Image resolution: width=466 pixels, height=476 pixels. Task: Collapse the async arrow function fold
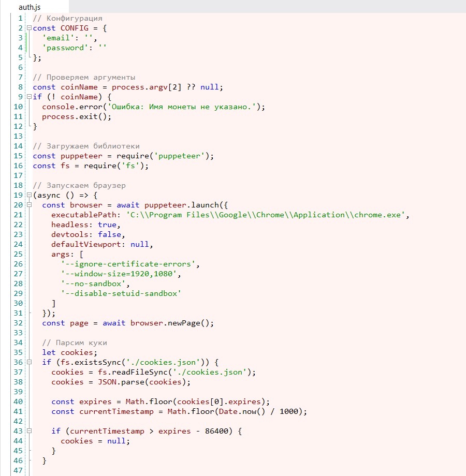[x=30, y=195]
